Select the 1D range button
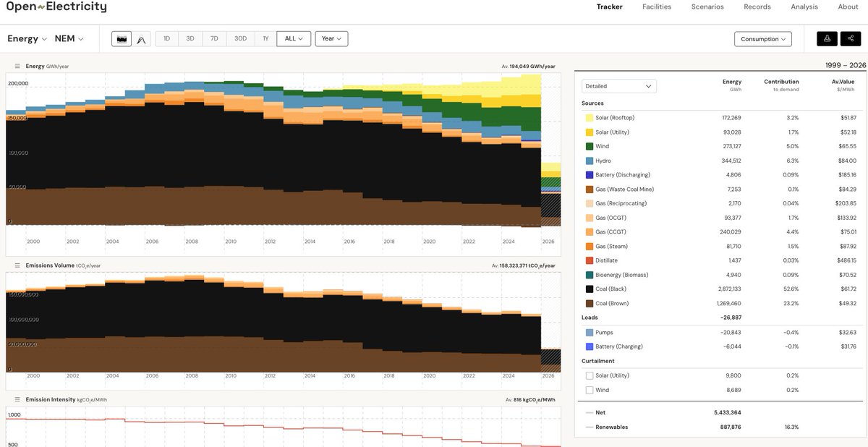This screenshot has height=447, width=868. (166, 39)
